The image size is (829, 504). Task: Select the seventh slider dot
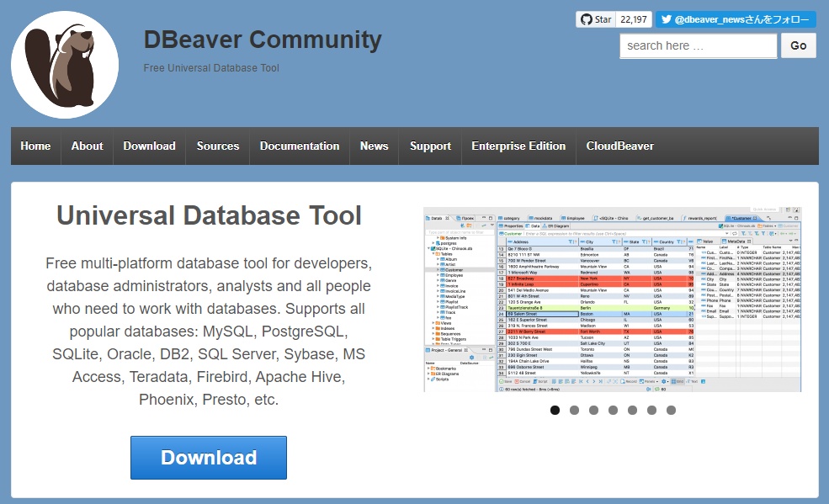coord(671,410)
